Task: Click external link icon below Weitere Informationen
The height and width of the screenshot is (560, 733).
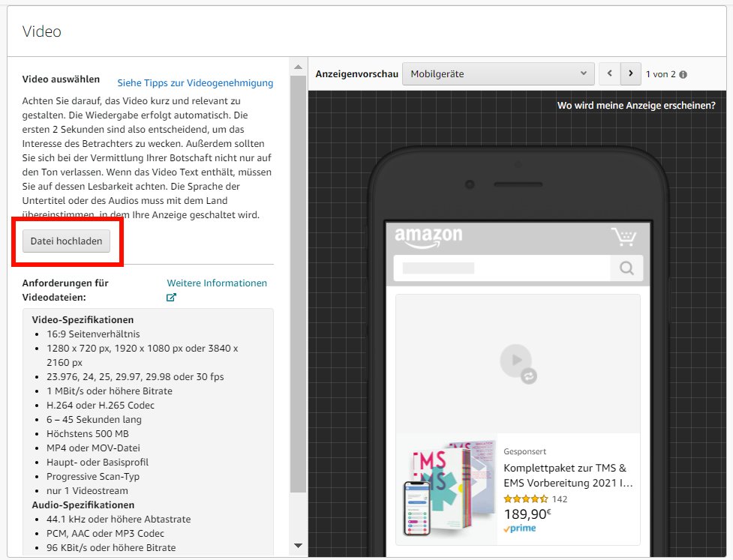Action: point(171,297)
